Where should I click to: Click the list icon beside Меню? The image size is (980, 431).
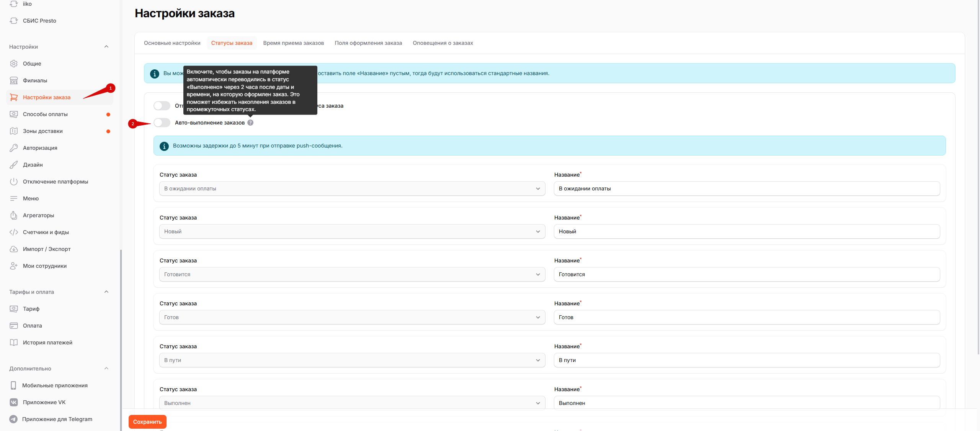14,198
